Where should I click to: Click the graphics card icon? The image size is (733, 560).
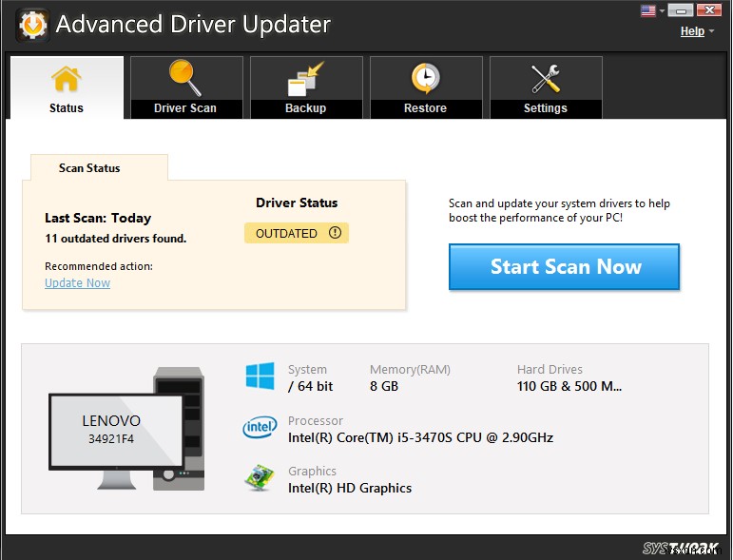tap(260, 477)
